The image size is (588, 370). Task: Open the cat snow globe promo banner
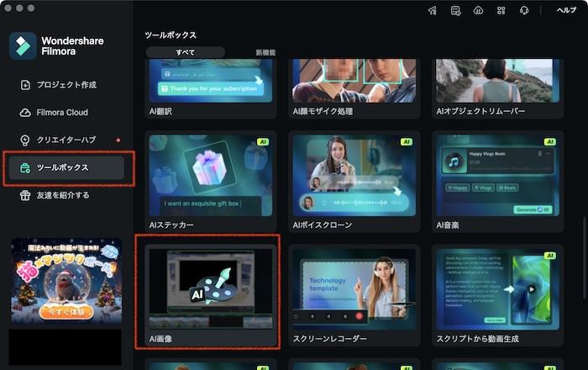tap(66, 281)
